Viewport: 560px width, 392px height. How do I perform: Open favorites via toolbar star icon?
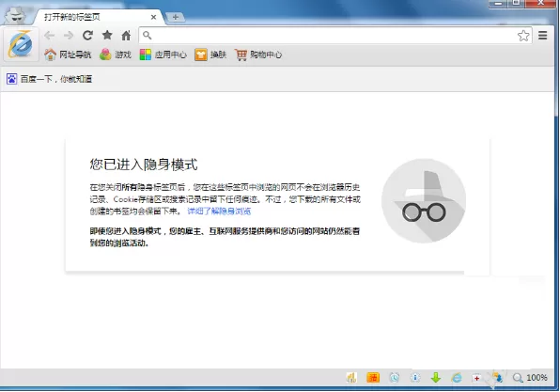coord(107,35)
